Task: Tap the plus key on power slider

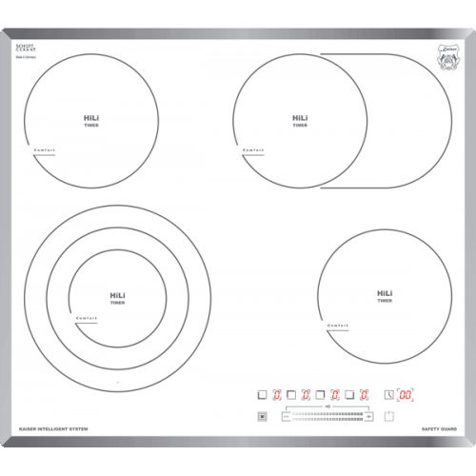Action: tap(368, 416)
